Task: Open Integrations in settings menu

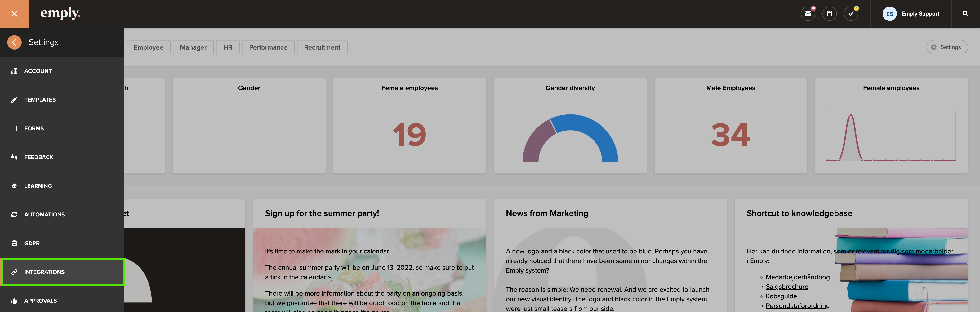Action: tap(44, 272)
